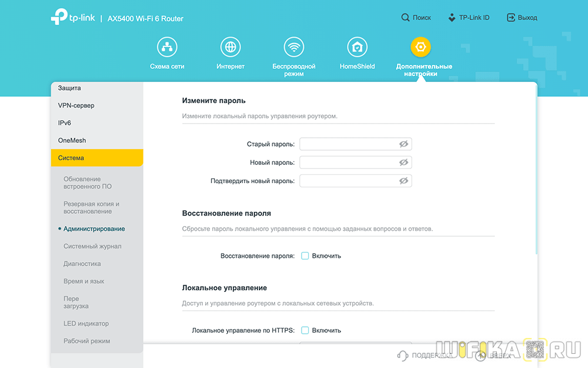Enable Локальное управление по HTTPS checkbox
This screenshot has height=368, width=588.
[x=305, y=330]
